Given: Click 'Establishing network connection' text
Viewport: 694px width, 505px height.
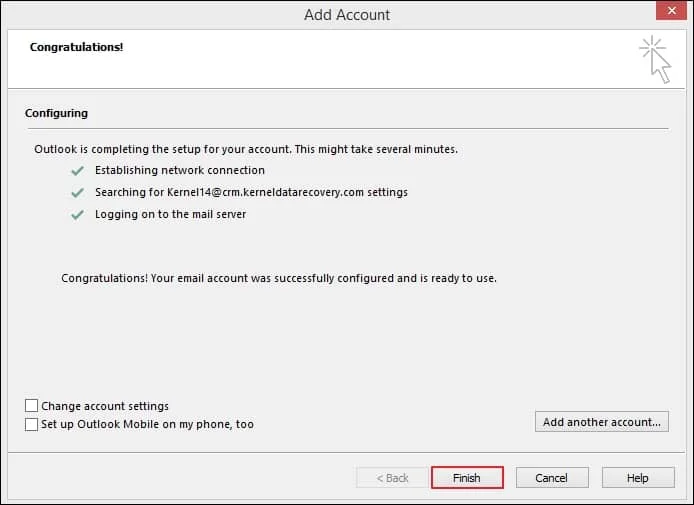Looking at the screenshot, I should (x=180, y=170).
